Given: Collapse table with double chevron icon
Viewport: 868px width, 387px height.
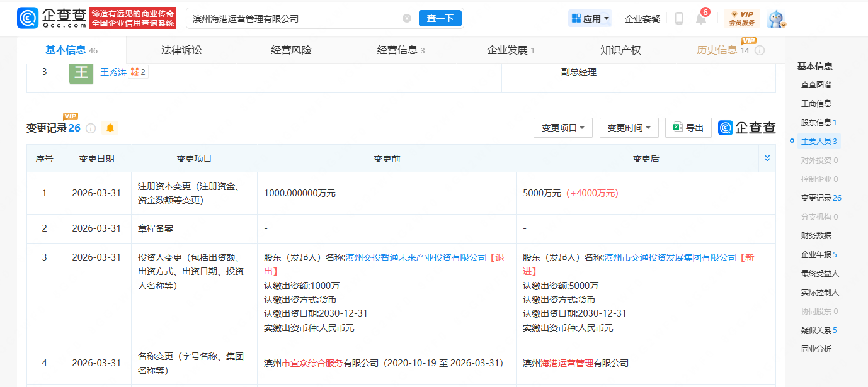Looking at the screenshot, I should coord(767,159).
